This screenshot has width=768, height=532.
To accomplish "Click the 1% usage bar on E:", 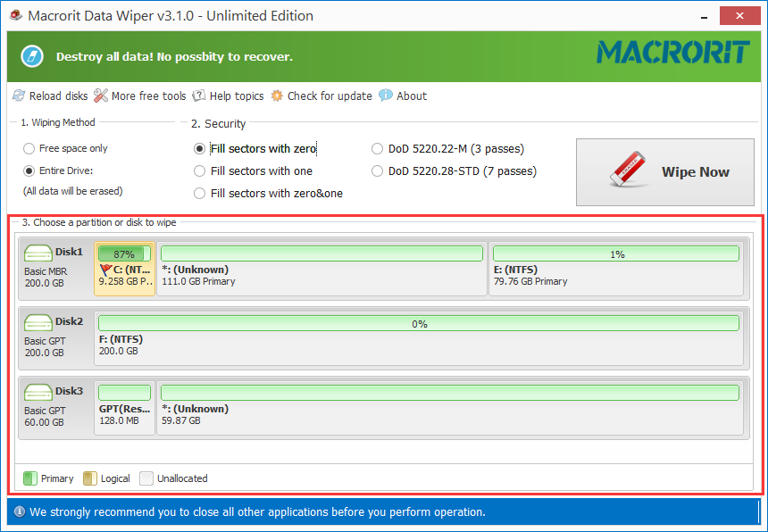I will tap(615, 254).
